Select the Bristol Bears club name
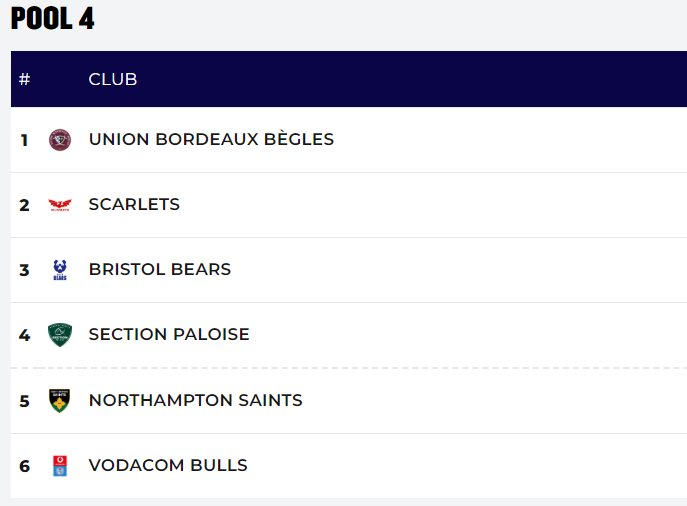 tap(160, 270)
